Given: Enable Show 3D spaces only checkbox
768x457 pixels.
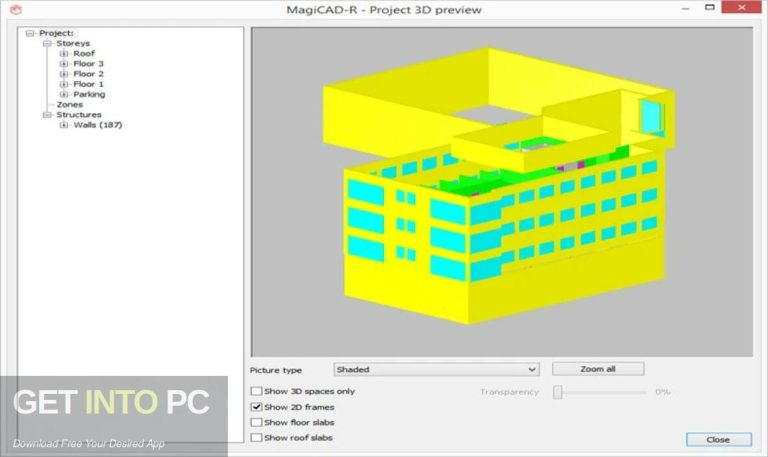Looking at the screenshot, I should pos(256,391).
